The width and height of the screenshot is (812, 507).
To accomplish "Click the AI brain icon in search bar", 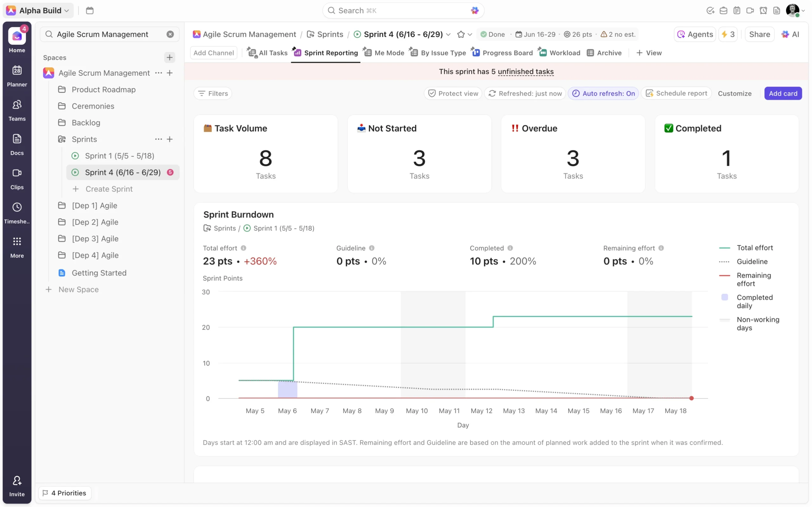I will point(475,10).
